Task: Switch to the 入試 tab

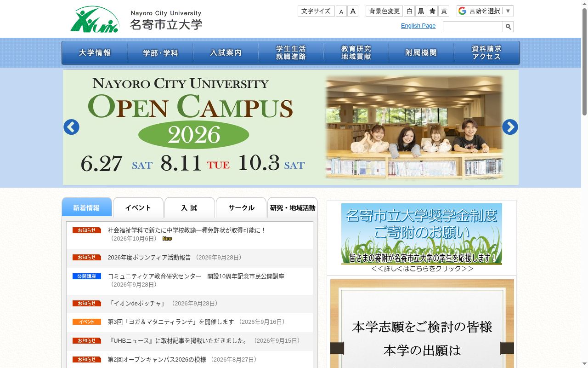Action: click(x=190, y=207)
